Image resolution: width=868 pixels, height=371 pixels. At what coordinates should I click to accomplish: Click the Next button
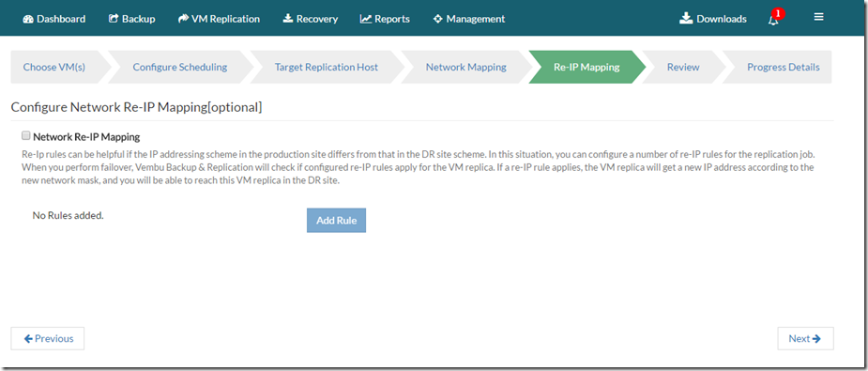805,338
